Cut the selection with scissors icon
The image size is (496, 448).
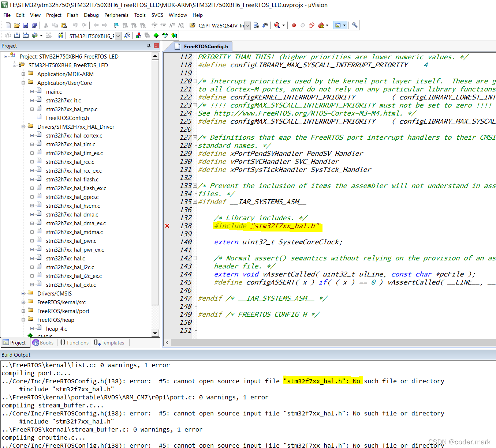coord(46,25)
